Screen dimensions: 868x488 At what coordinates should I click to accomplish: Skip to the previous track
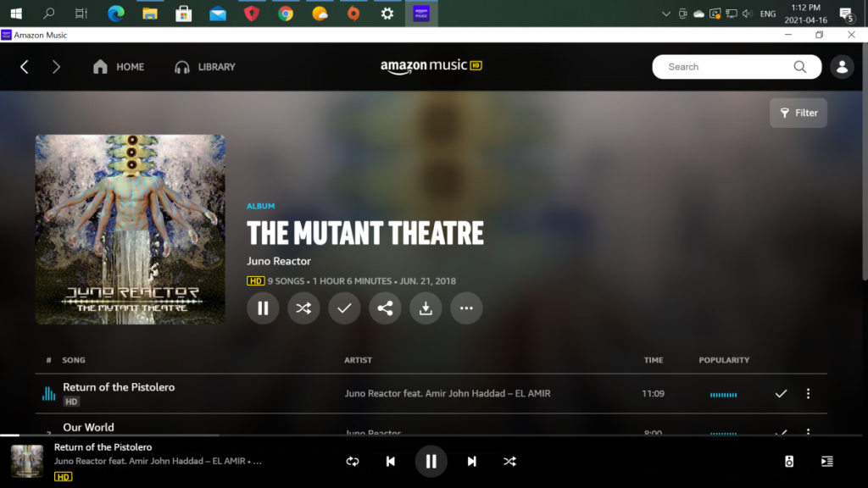(x=390, y=462)
